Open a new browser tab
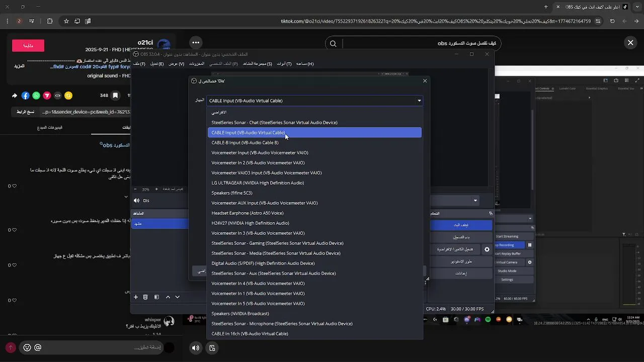The width and height of the screenshot is (644, 362). coord(546,7)
